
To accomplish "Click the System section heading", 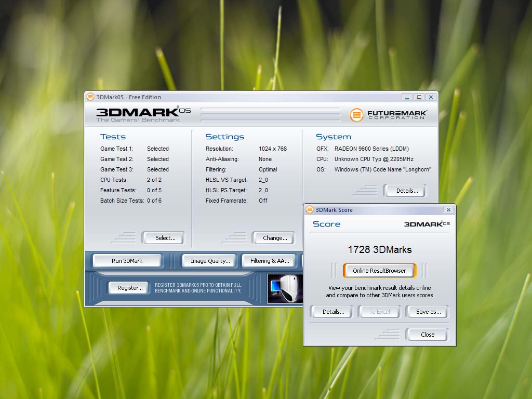I will coord(334,137).
